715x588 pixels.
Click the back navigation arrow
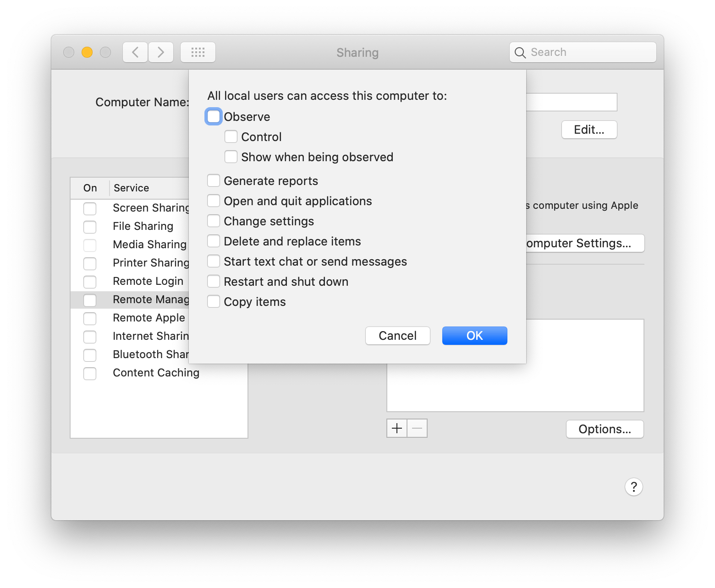coord(135,52)
